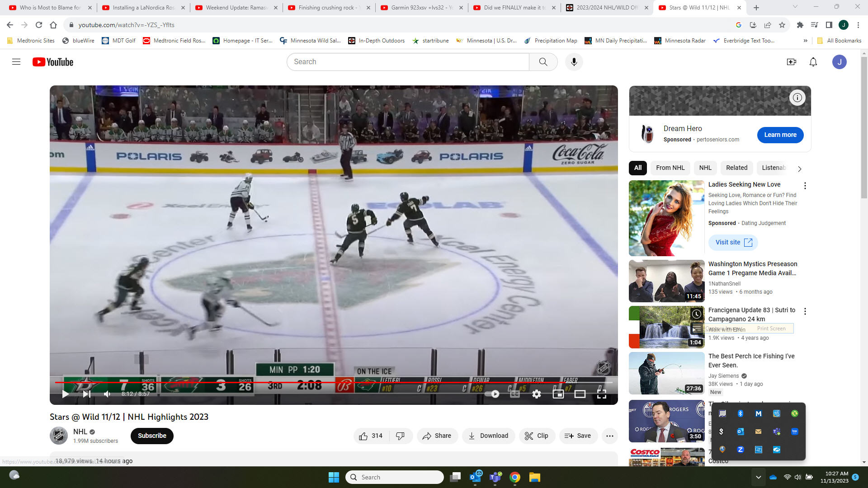Viewport: 868px width, 488px height.
Task: Toggle the autoplay switch in player
Action: coord(492,394)
